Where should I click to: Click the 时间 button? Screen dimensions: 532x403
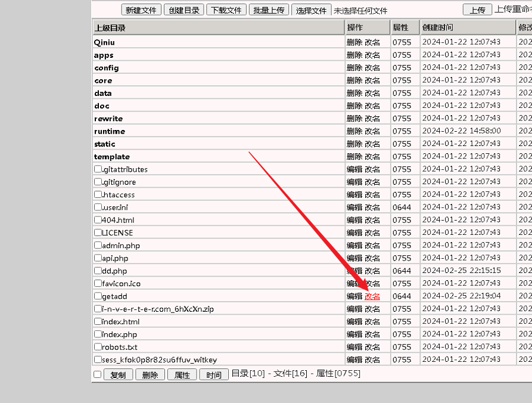point(214,375)
